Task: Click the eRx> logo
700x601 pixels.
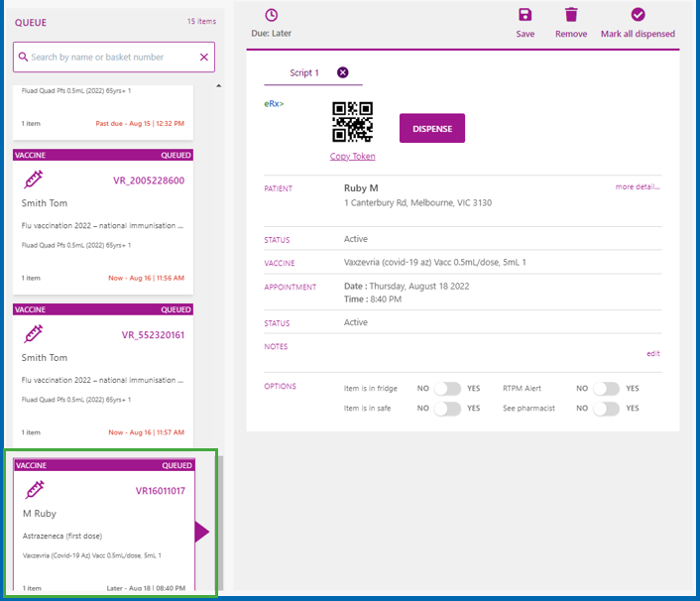Action: click(x=274, y=103)
